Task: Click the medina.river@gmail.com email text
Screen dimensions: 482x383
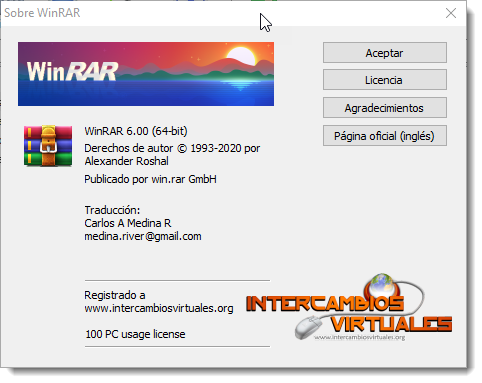Action: pos(143,236)
